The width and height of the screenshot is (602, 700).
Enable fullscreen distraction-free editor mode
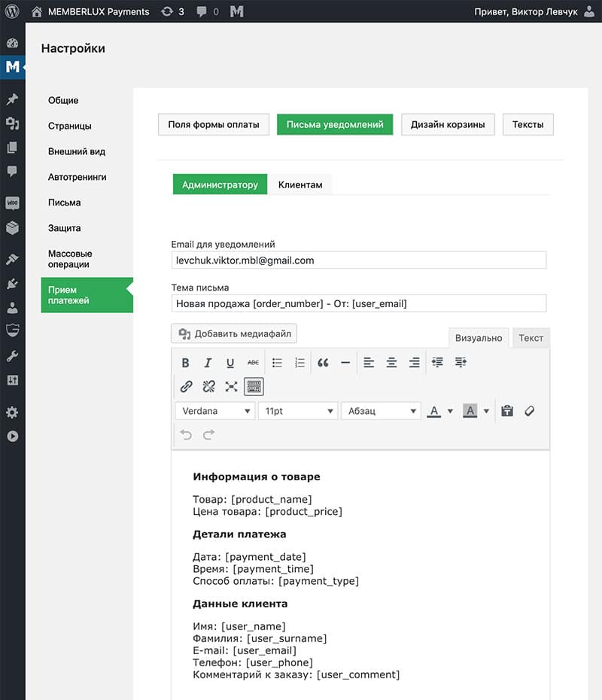pos(231,387)
